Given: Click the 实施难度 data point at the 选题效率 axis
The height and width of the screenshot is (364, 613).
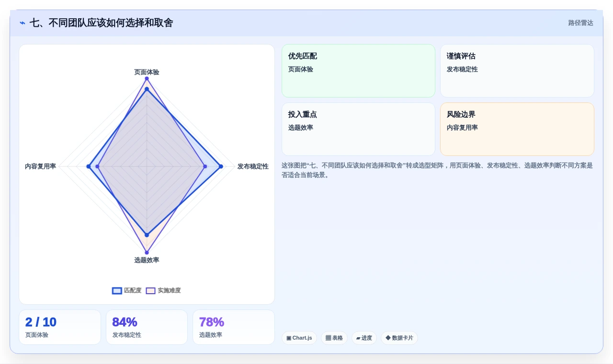Looking at the screenshot, I should pos(147,253).
